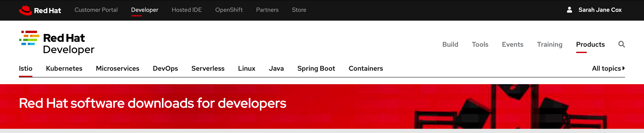
Task: Open the Training menu
Action: (x=550, y=44)
